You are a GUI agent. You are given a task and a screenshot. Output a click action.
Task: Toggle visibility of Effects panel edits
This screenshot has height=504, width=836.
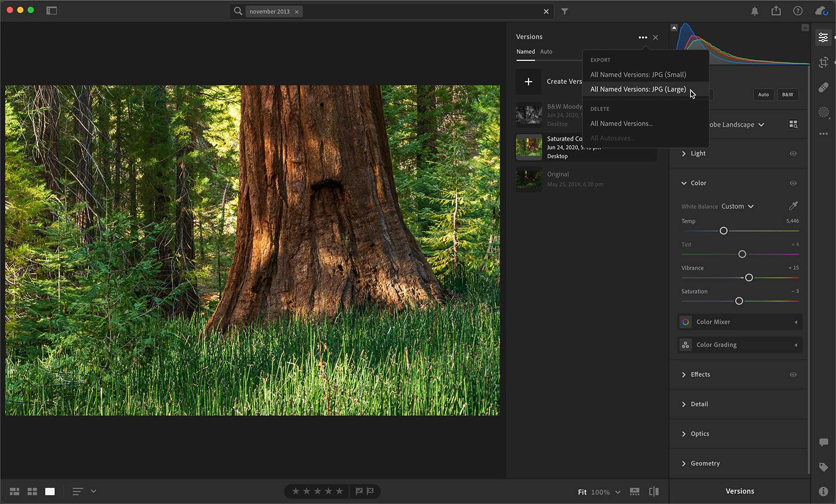pyautogui.click(x=793, y=374)
